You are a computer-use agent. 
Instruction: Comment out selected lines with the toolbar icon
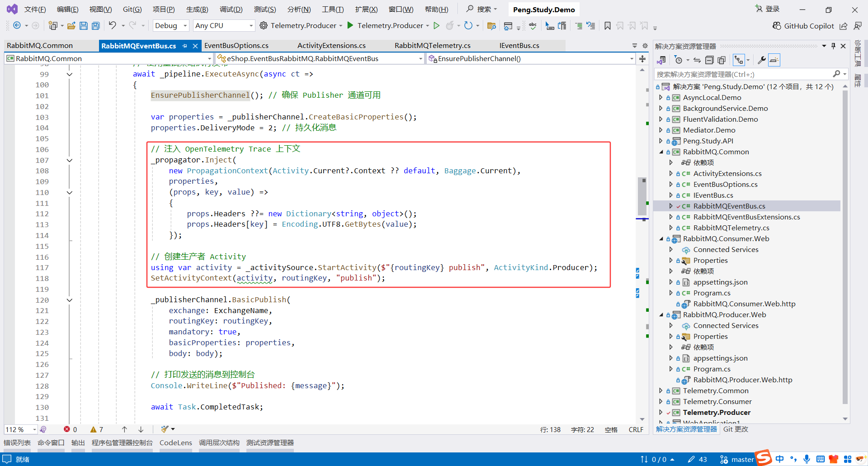coord(579,26)
